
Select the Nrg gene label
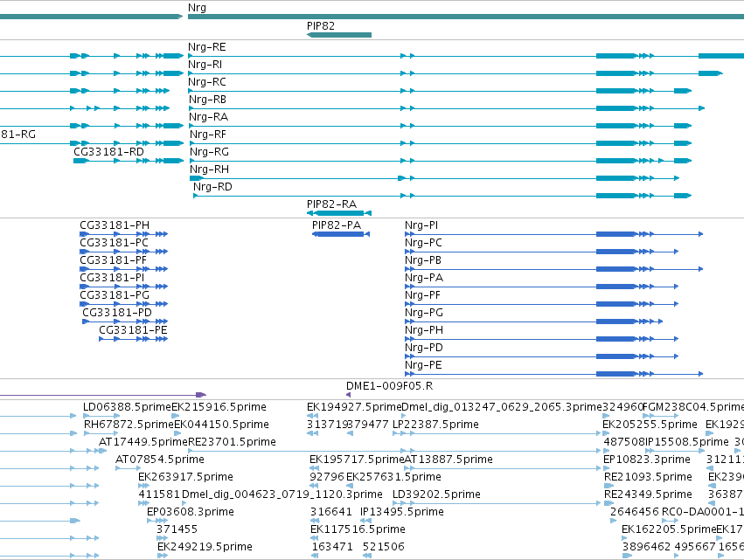point(197,8)
